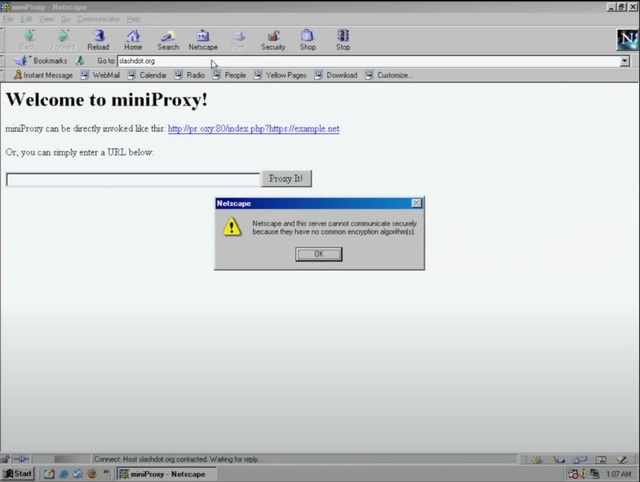This screenshot has height=482, width=640.
Task: Stop the page from loading
Action: pos(343,40)
